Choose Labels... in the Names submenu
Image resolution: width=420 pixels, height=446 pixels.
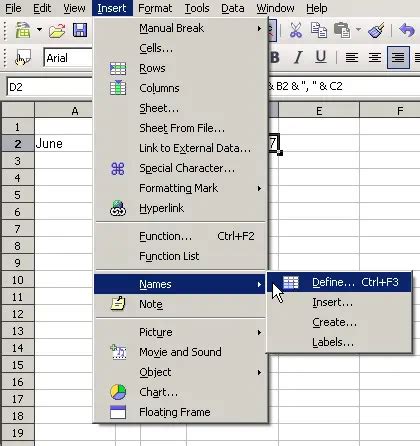coord(340,343)
